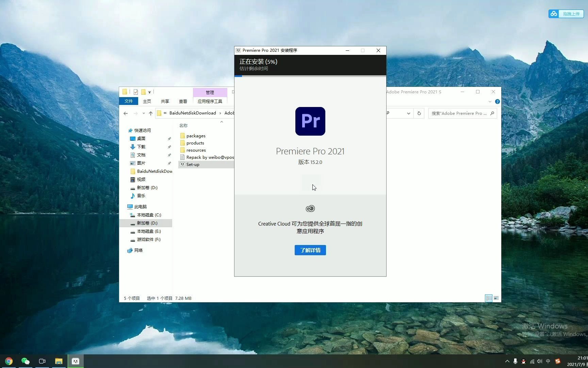The width and height of the screenshot is (588, 368).
Task: Select 新加卷 (D:) under 此电脑
Action: click(147, 223)
